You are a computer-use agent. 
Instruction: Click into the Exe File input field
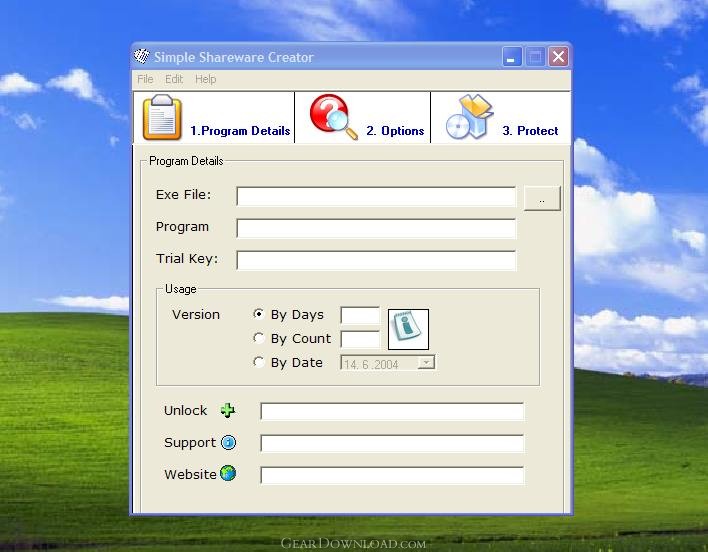376,196
